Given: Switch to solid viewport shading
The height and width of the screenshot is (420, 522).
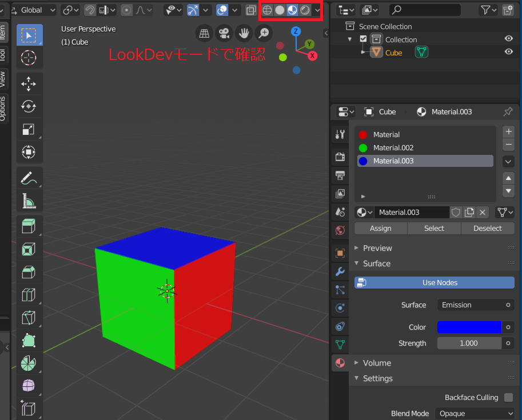Looking at the screenshot, I should (x=280, y=10).
